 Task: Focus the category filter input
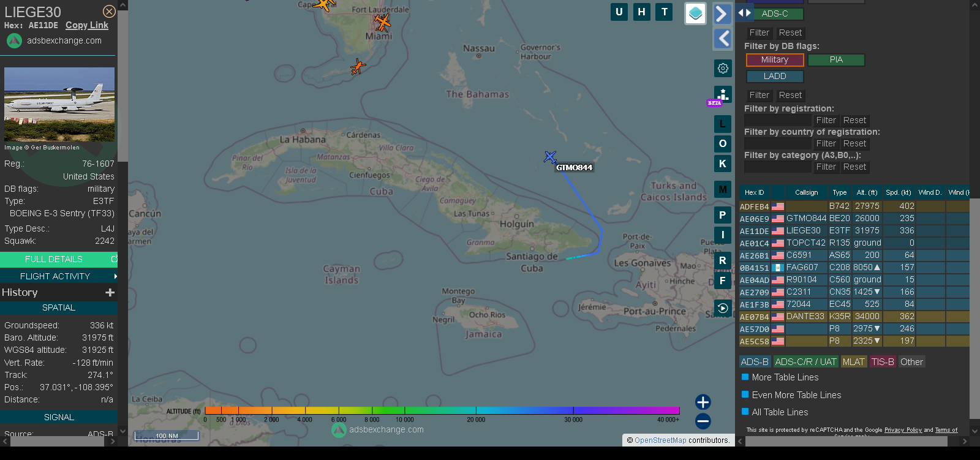pyautogui.click(x=778, y=167)
